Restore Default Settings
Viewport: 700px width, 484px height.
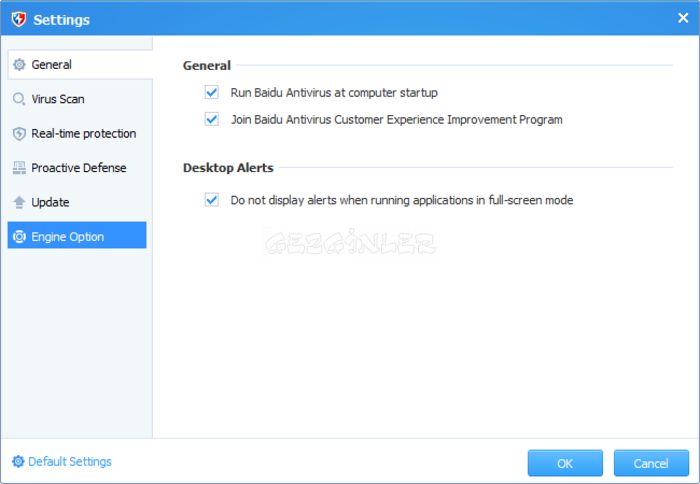[62, 461]
